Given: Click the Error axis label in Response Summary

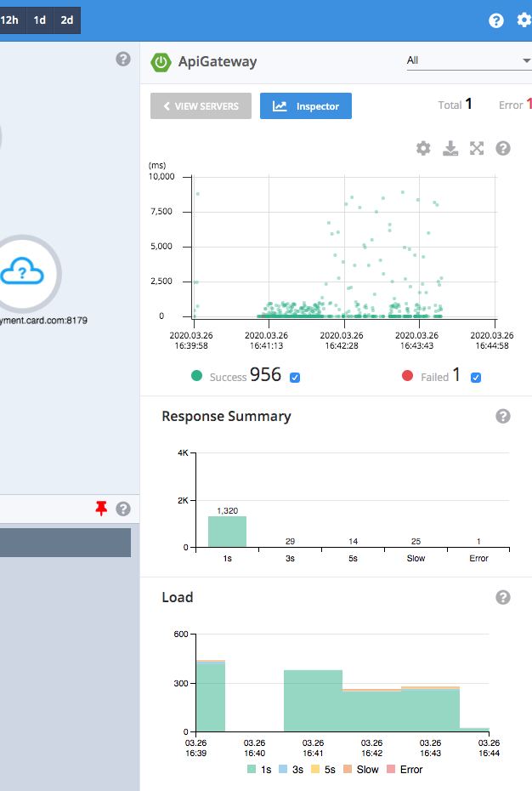Looking at the screenshot, I should (478, 558).
